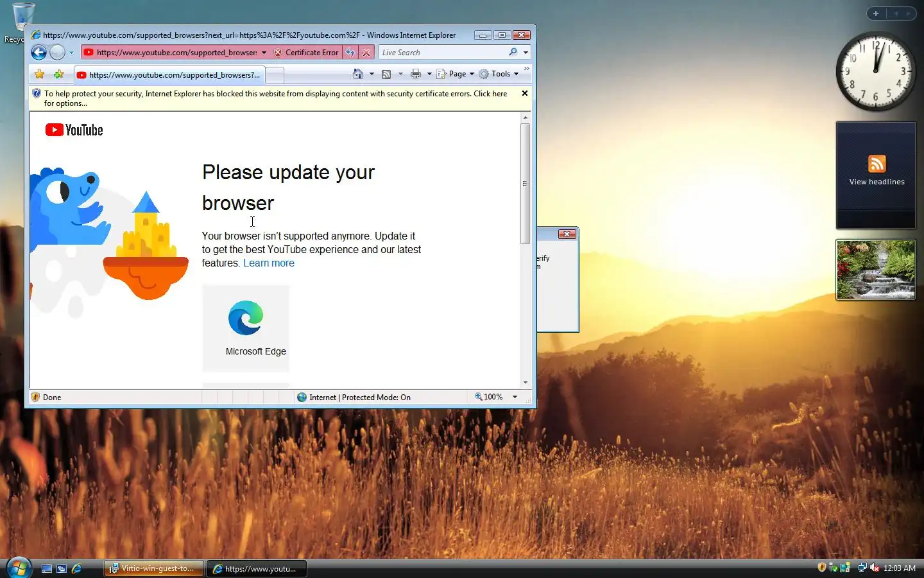Click the https://www.youtu... taskbar button
Screen dimensions: 924x578
click(257, 568)
